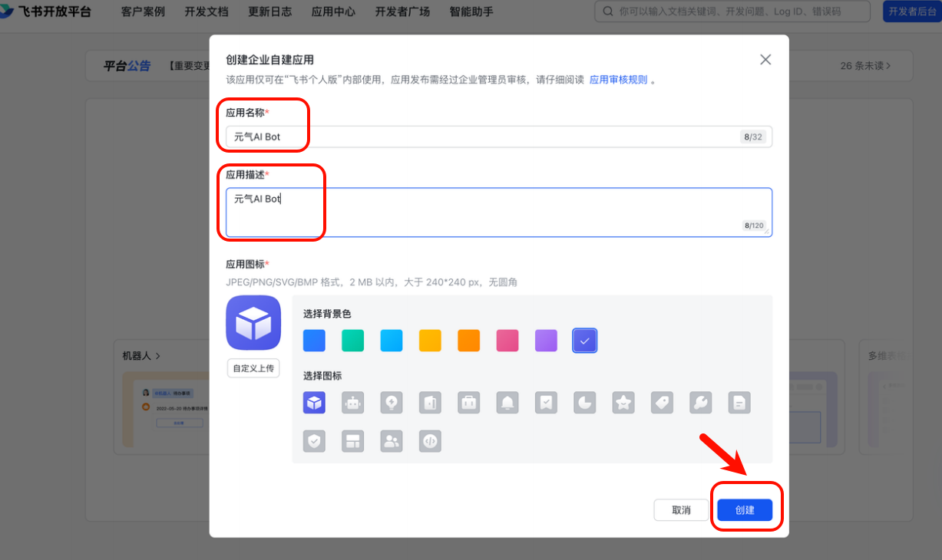Open the search box in the header
Image resolution: width=942 pixels, height=560 pixels.
pyautogui.click(x=729, y=12)
